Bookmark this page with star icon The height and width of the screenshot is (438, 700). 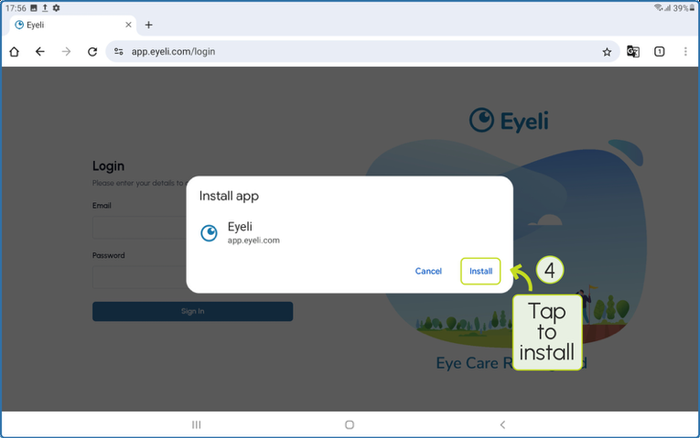[607, 52]
